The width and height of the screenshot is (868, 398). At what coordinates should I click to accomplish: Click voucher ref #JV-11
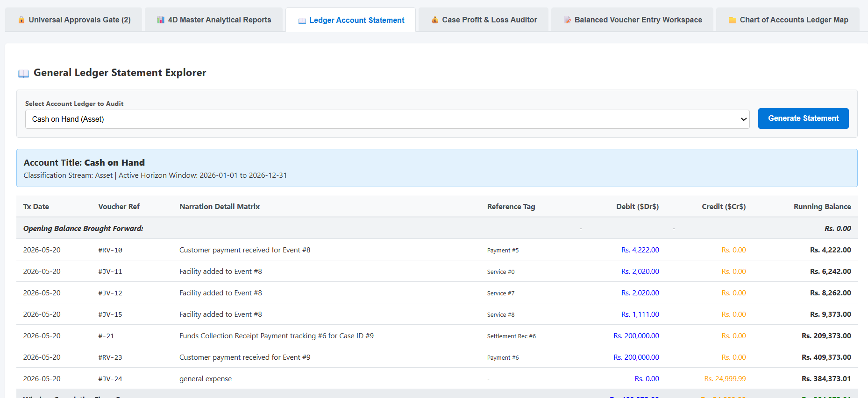click(110, 272)
